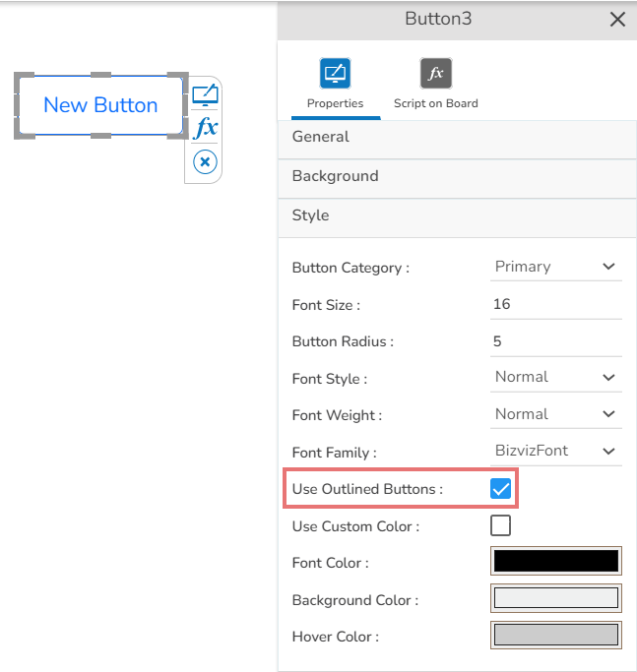Click the fx script icon beside button

tap(205, 128)
